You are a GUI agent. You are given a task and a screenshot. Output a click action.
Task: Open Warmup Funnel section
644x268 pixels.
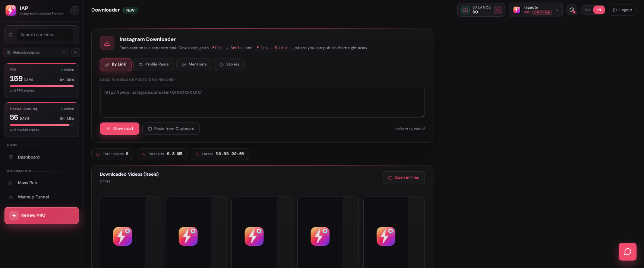42,197
